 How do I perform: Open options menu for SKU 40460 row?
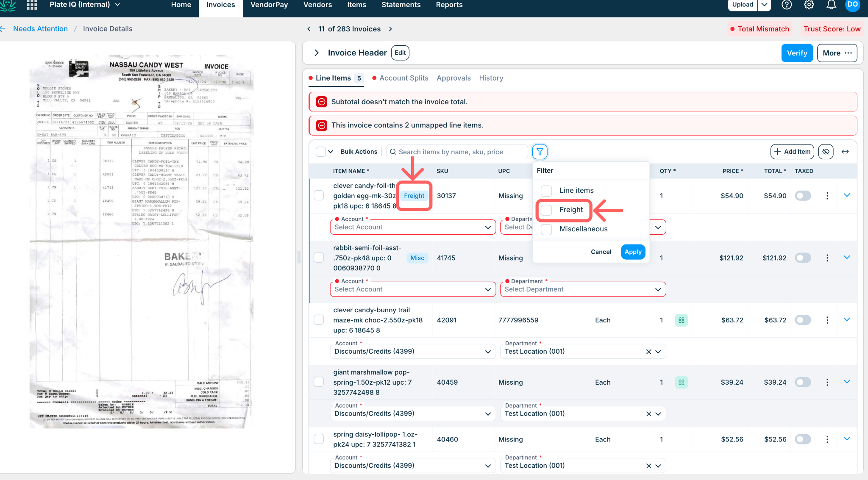(827, 439)
